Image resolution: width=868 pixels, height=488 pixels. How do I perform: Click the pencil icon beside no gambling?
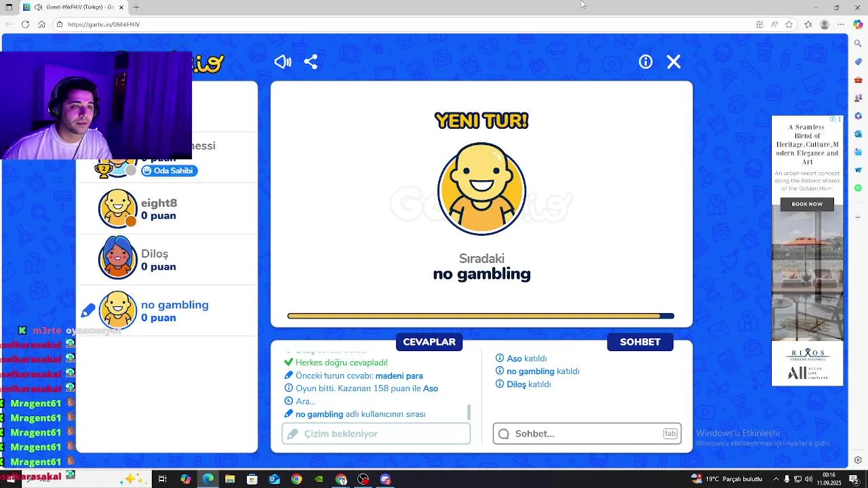[x=88, y=311]
